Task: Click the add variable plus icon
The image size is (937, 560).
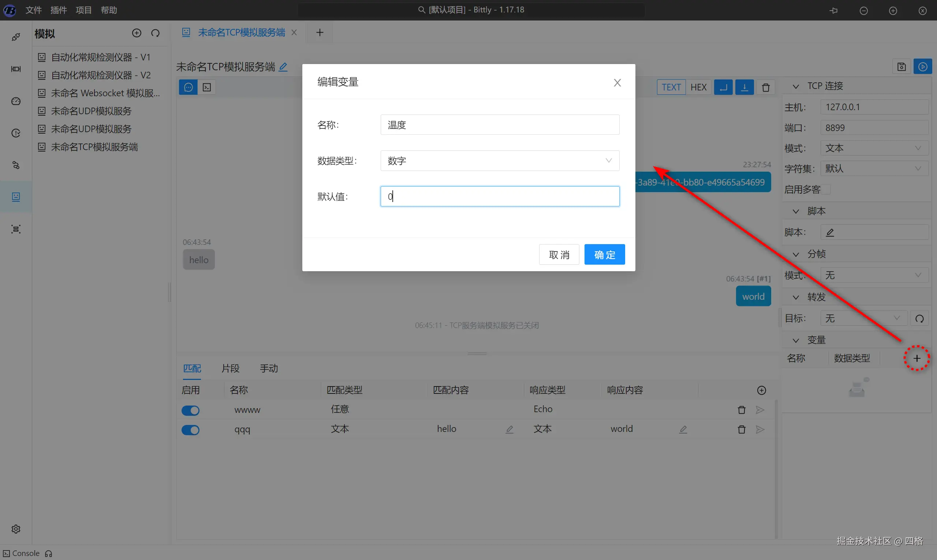Action: pos(917,358)
